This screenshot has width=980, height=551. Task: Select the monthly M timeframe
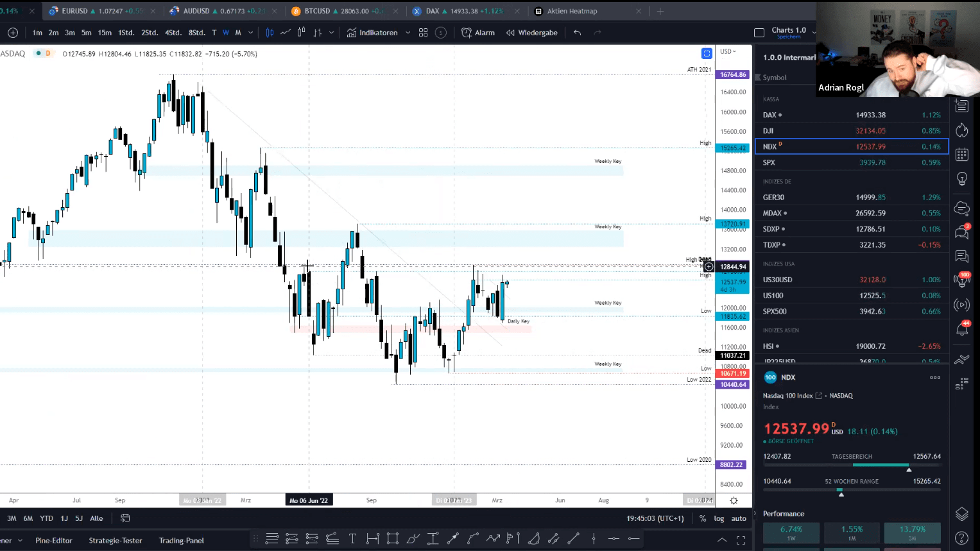238,33
